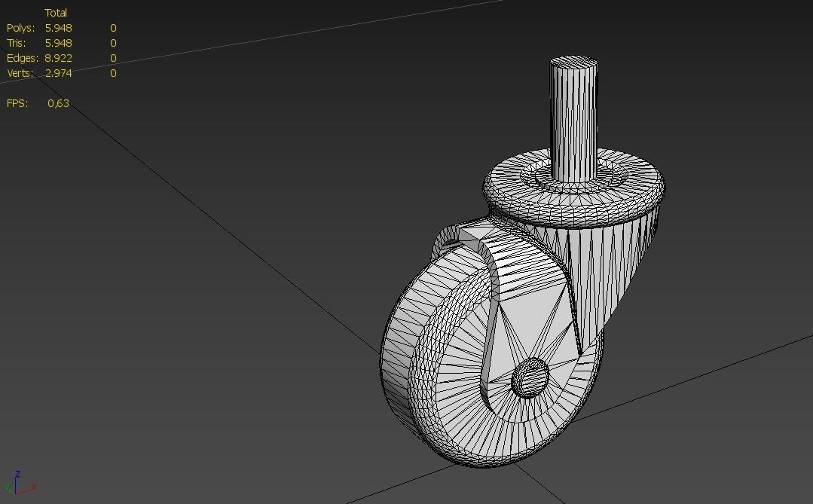Click the XYZ axis gizmo icon
The height and width of the screenshot is (504, 813).
click(x=20, y=483)
